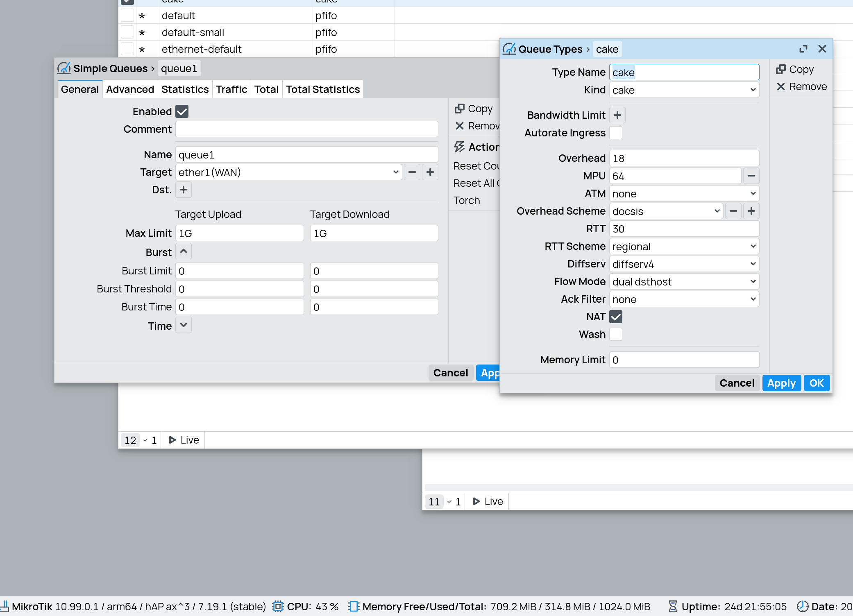The image size is (853, 616).
Task: Click the MikroTik router status icon
Action: point(5,606)
